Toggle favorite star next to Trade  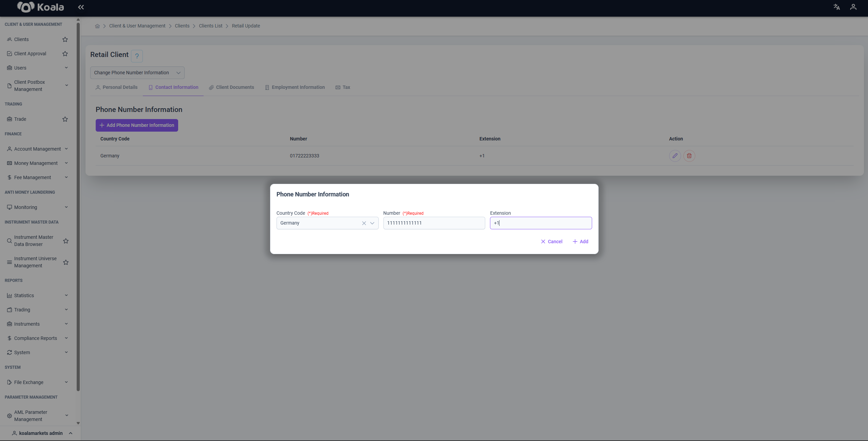pos(65,119)
